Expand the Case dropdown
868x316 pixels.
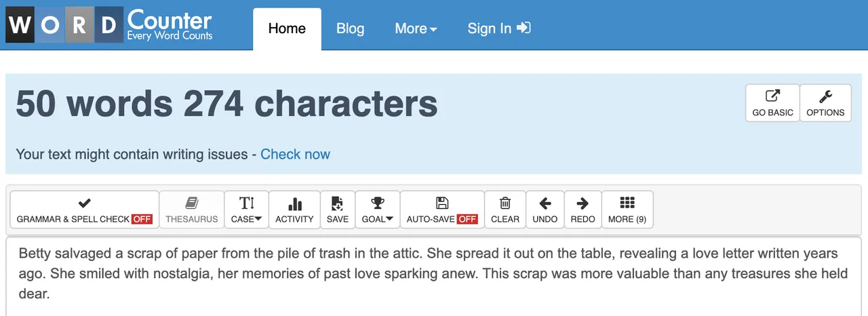pyautogui.click(x=246, y=210)
